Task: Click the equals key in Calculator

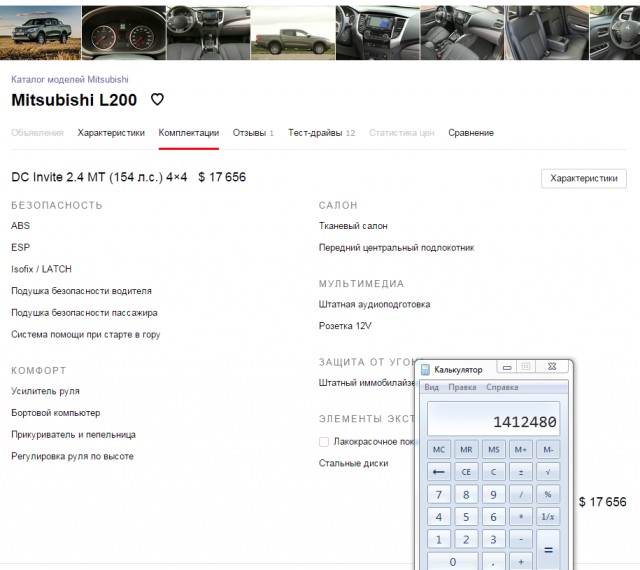Action: pyautogui.click(x=548, y=550)
